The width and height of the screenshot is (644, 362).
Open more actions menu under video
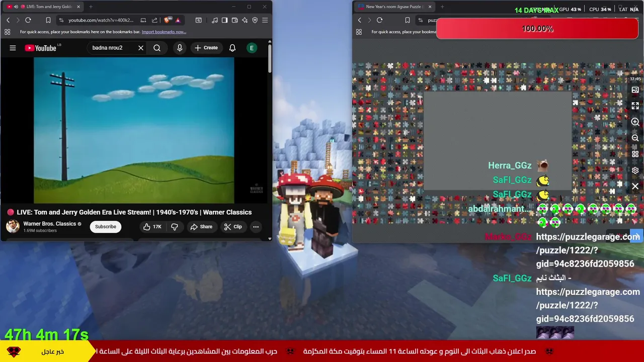click(x=256, y=227)
